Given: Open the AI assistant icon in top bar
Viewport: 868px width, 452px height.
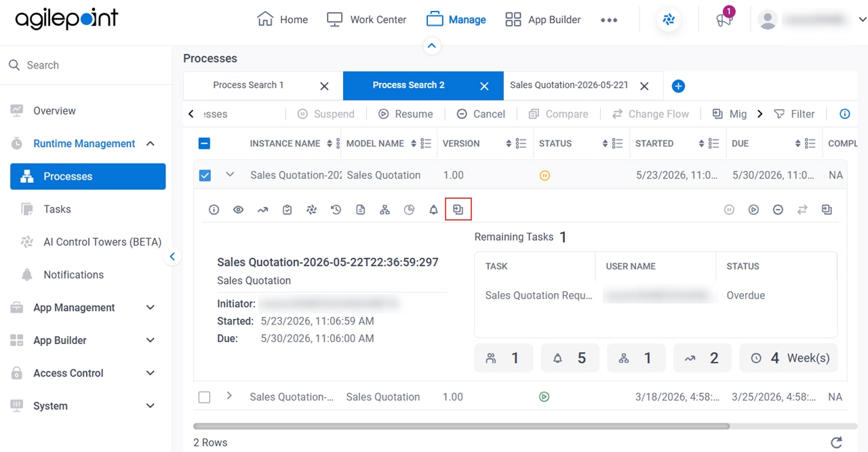Looking at the screenshot, I should pyautogui.click(x=669, y=20).
